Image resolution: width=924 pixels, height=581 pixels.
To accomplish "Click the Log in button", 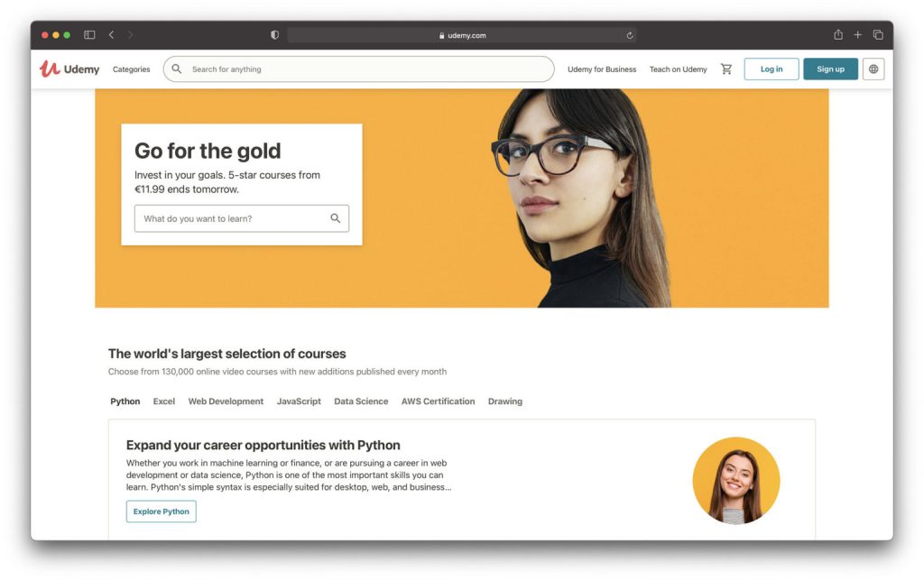I will pyautogui.click(x=772, y=69).
